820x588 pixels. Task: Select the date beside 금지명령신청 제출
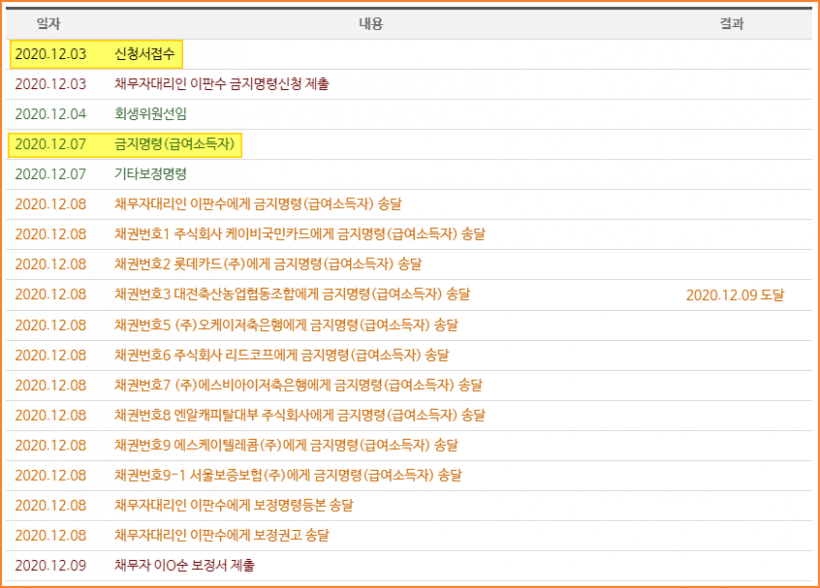[50, 84]
